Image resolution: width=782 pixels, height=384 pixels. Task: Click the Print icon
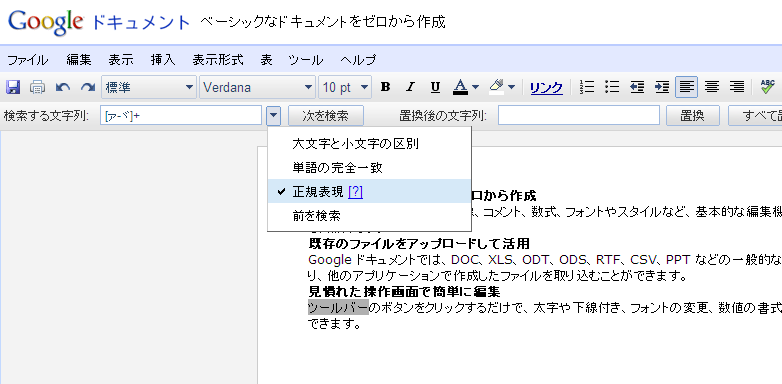click(x=37, y=88)
